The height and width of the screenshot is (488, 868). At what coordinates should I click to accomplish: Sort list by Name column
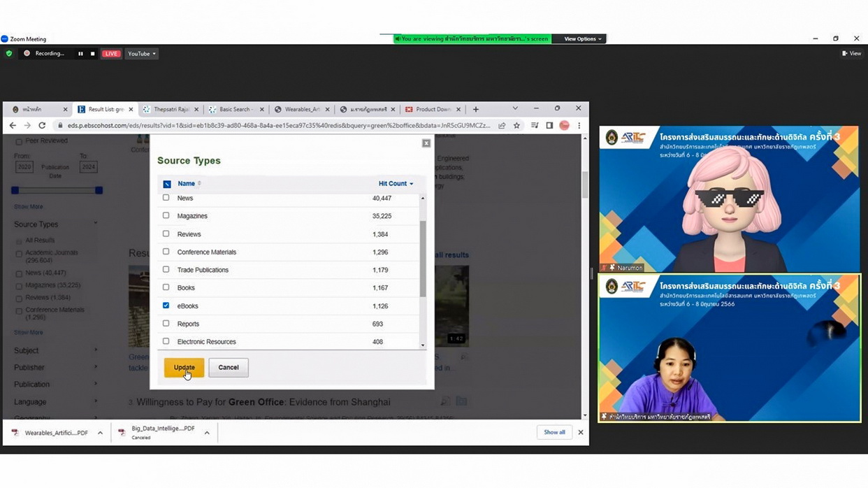point(189,184)
